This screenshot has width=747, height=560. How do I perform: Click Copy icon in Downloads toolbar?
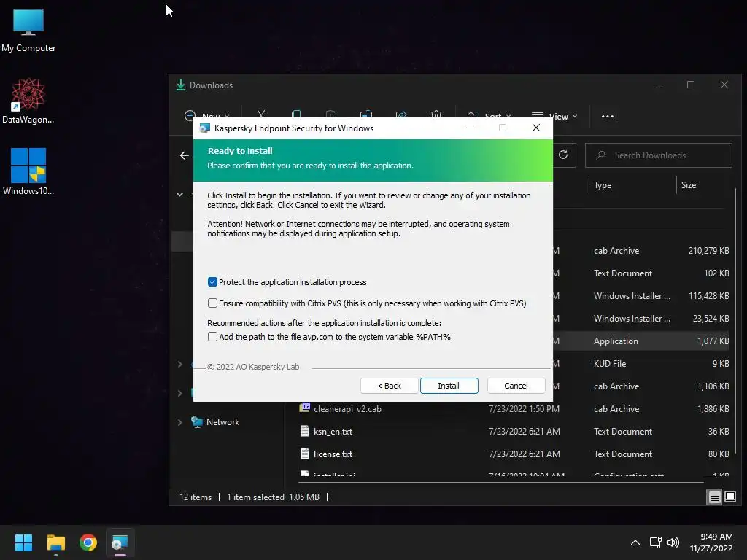296,114
